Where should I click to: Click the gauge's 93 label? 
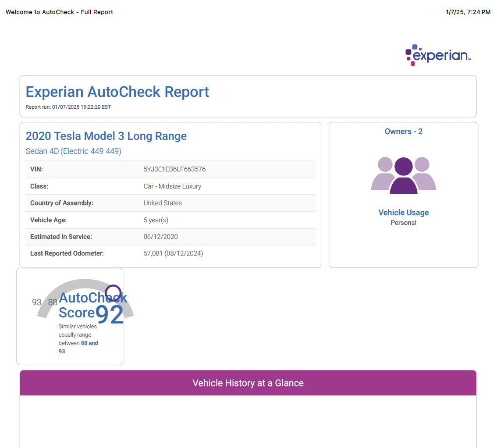point(37,302)
